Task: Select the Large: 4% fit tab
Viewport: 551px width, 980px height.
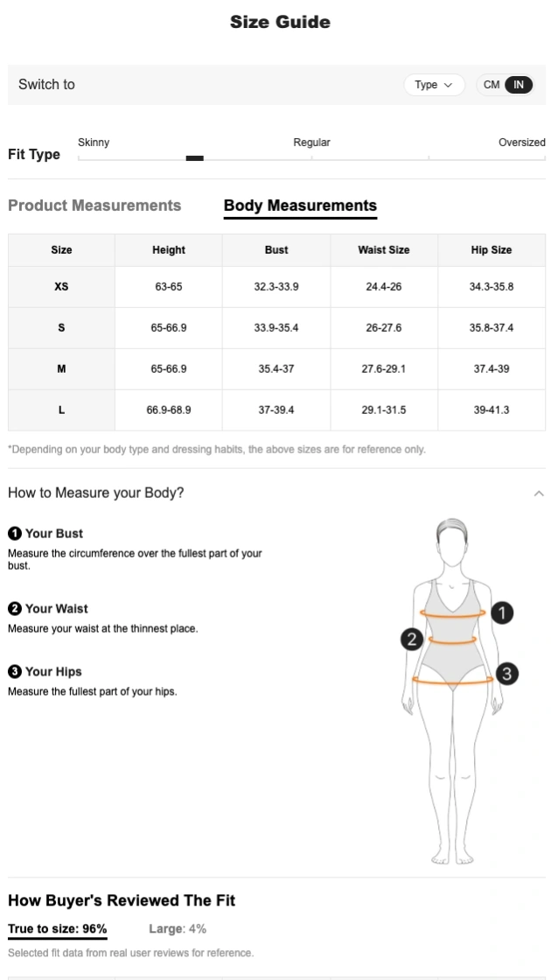Action: tap(178, 929)
